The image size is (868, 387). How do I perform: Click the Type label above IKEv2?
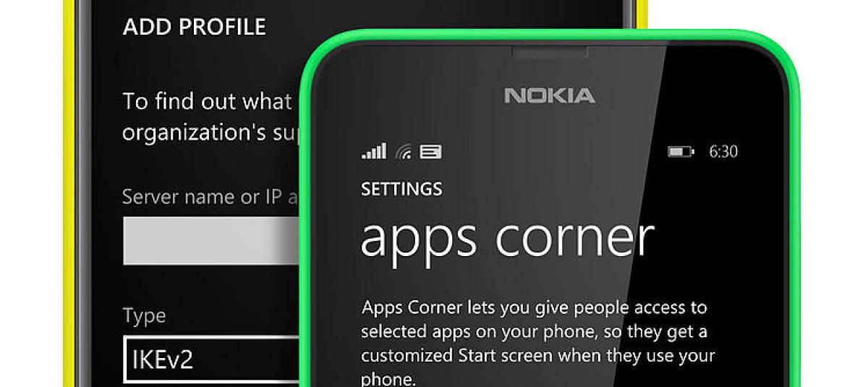(144, 316)
